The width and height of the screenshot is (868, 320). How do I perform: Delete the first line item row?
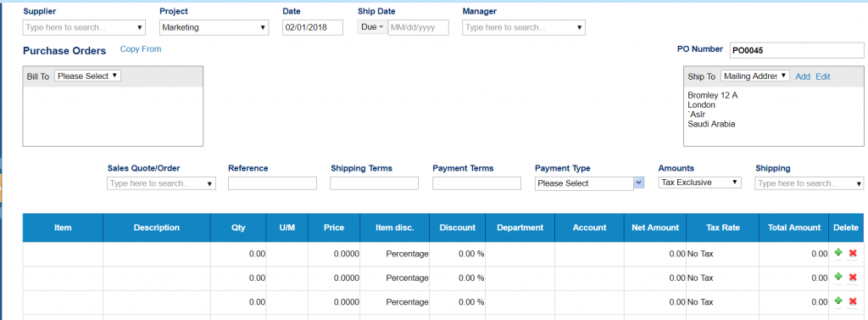(853, 253)
